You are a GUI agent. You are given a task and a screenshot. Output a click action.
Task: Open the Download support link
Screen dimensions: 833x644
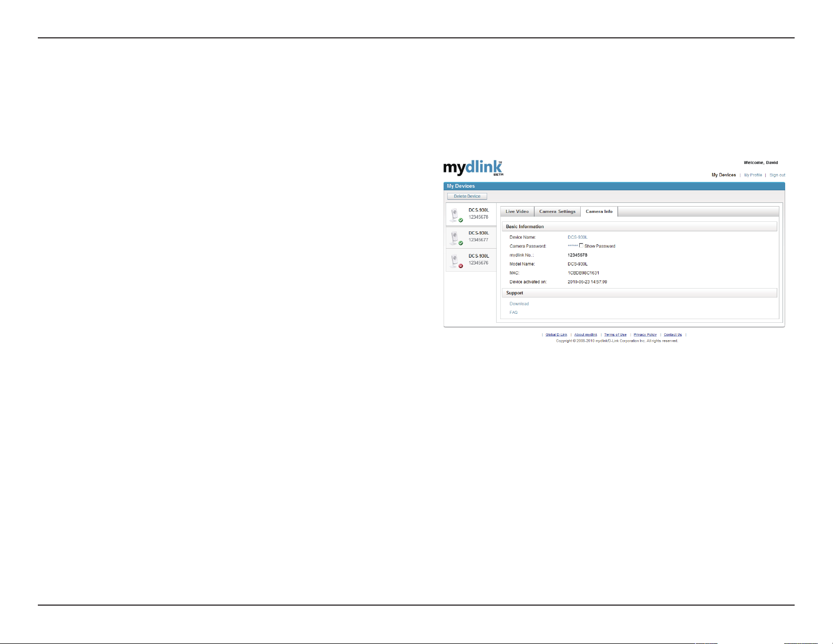click(x=519, y=304)
